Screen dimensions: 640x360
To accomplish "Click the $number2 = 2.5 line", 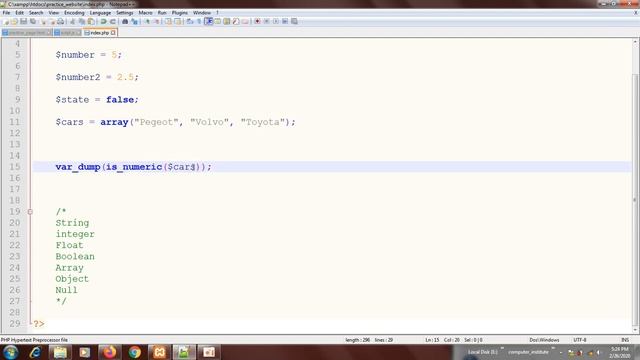I will [97, 77].
